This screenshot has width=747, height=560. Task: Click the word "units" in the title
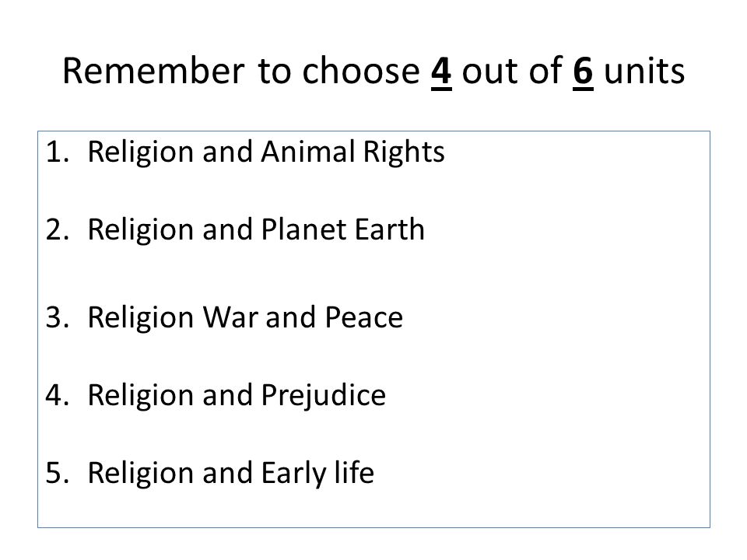click(644, 71)
